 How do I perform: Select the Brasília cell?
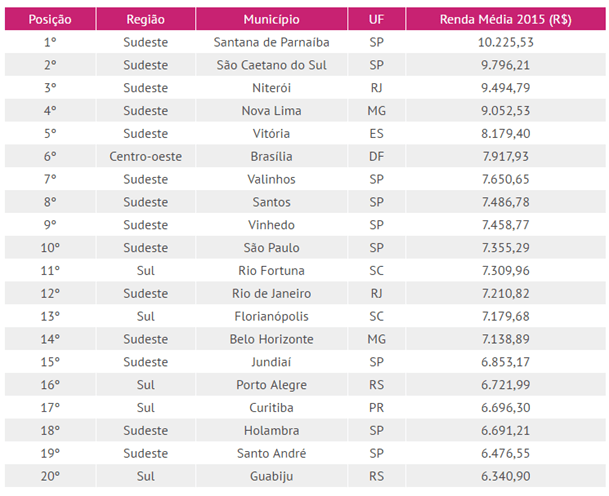coord(271,156)
